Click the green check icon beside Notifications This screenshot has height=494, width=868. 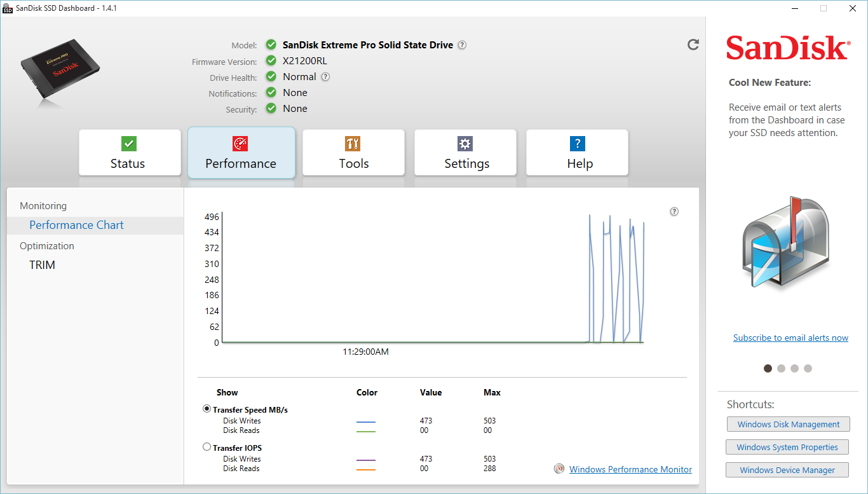pyautogui.click(x=271, y=92)
